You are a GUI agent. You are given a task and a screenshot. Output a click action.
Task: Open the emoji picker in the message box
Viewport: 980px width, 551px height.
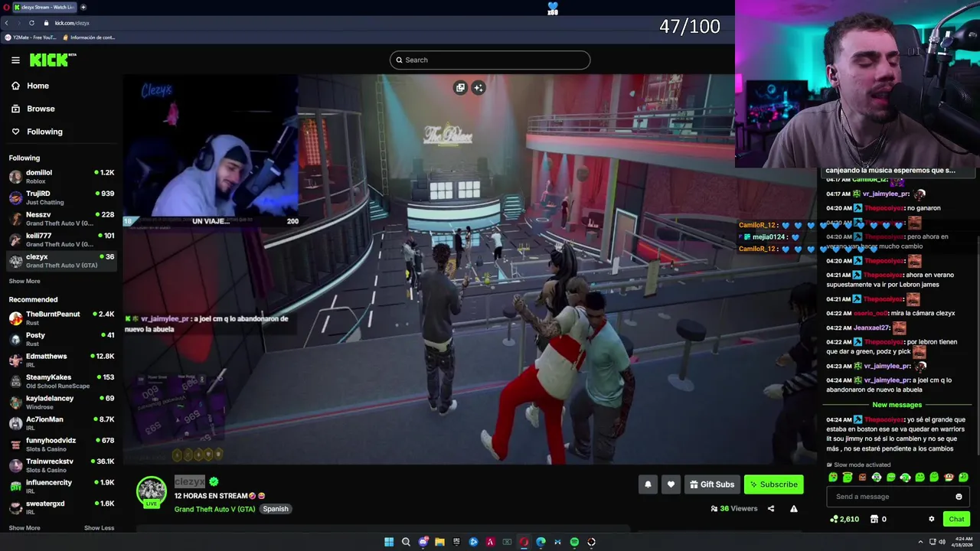[959, 497]
